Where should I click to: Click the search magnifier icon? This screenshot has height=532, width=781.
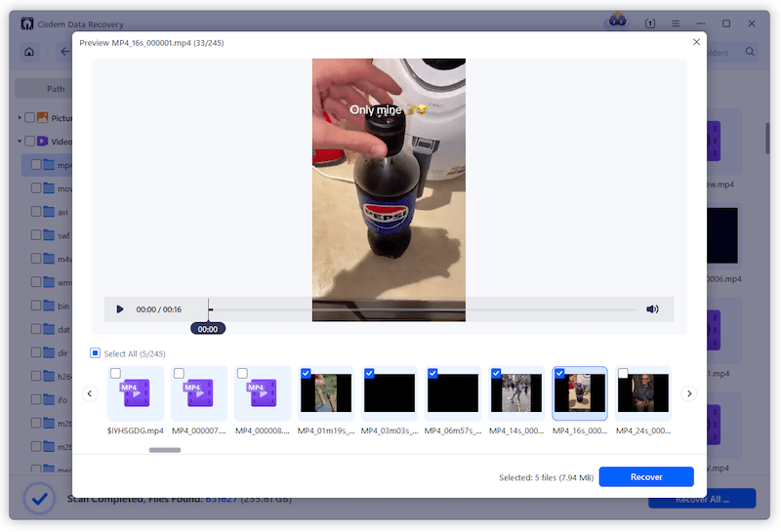750,52
